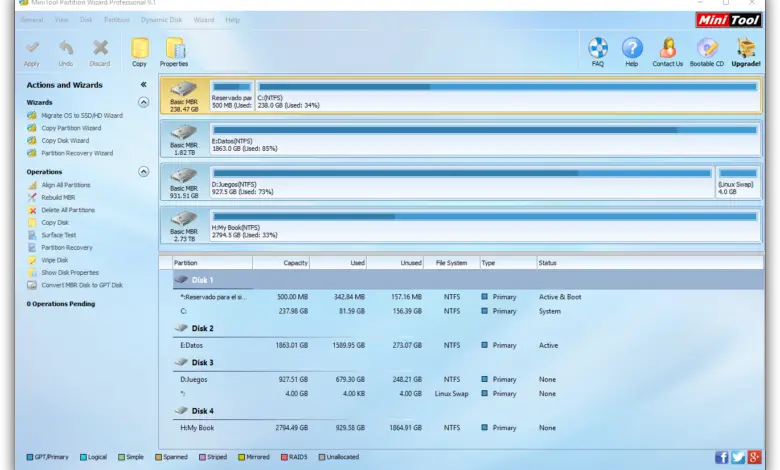Click the MiniTool logo
Viewport: 780px width, 470px height.
(x=729, y=20)
